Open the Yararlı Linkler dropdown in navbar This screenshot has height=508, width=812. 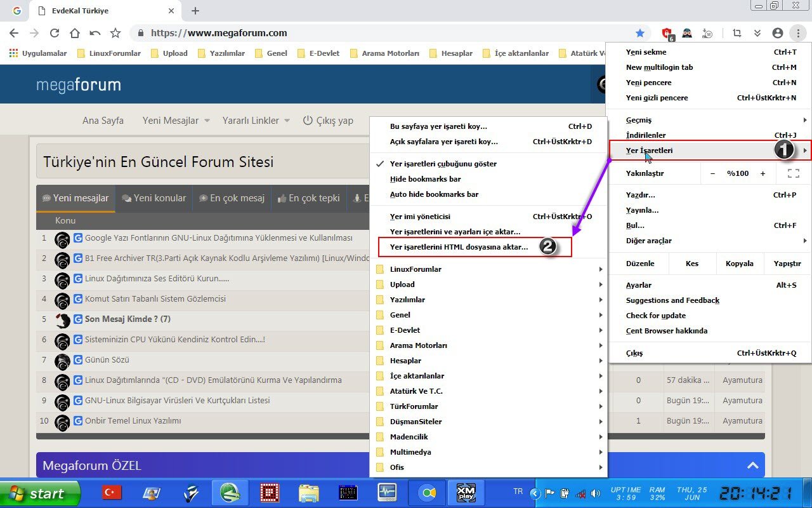(x=256, y=121)
